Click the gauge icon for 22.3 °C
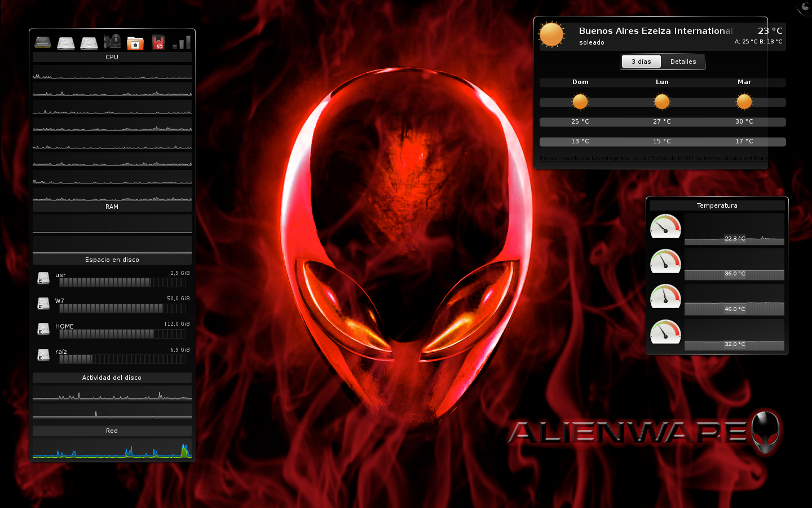 [666, 226]
